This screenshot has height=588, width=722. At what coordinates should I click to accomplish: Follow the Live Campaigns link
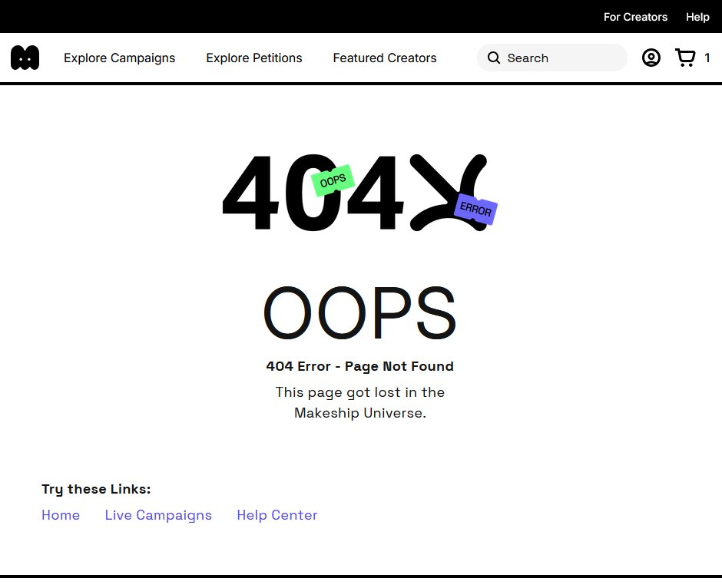(158, 515)
